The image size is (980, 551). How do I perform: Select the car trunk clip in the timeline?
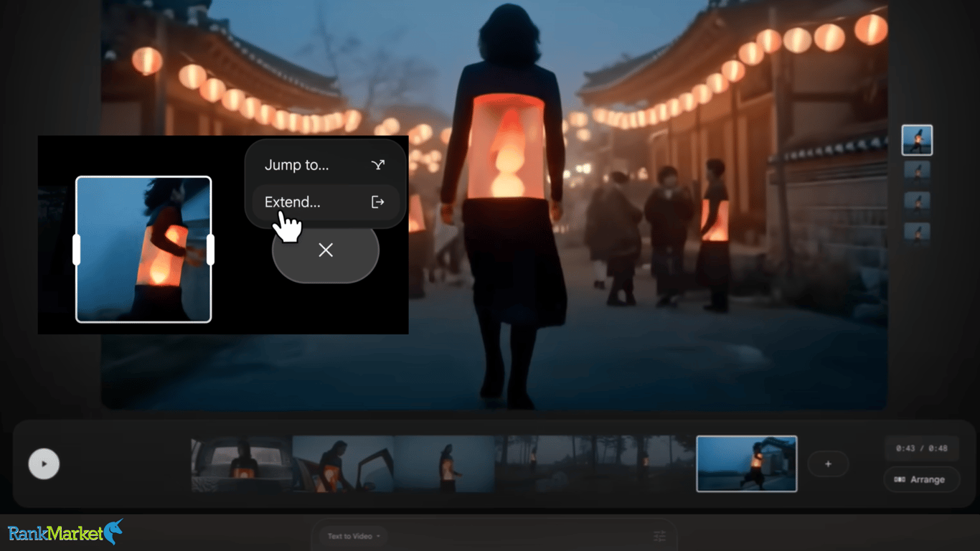point(242,464)
